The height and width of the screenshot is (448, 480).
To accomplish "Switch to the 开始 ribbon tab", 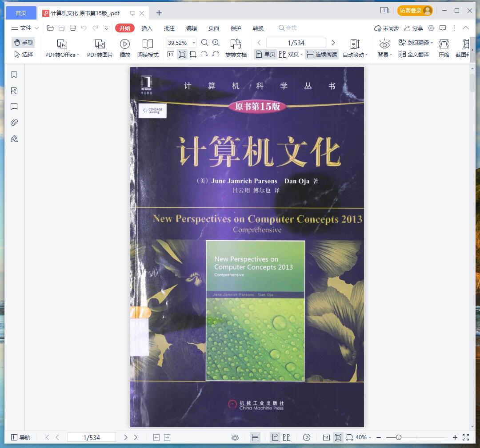I will 124,28.
